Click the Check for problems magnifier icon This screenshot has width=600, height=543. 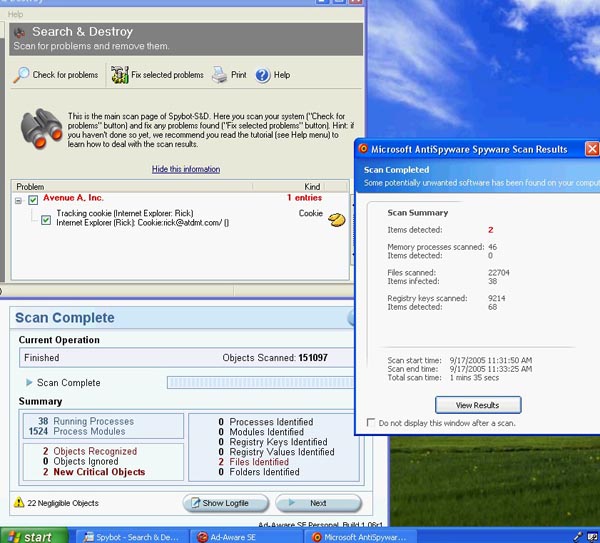(x=21, y=75)
